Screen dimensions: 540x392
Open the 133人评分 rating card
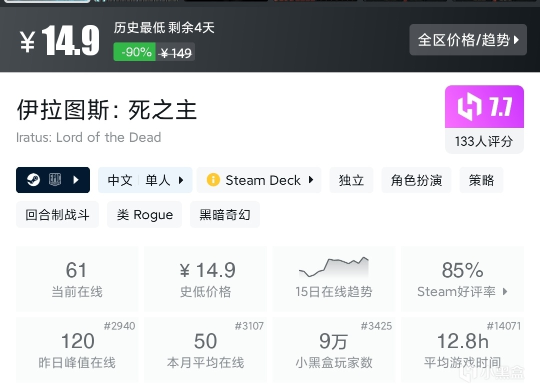(483, 141)
